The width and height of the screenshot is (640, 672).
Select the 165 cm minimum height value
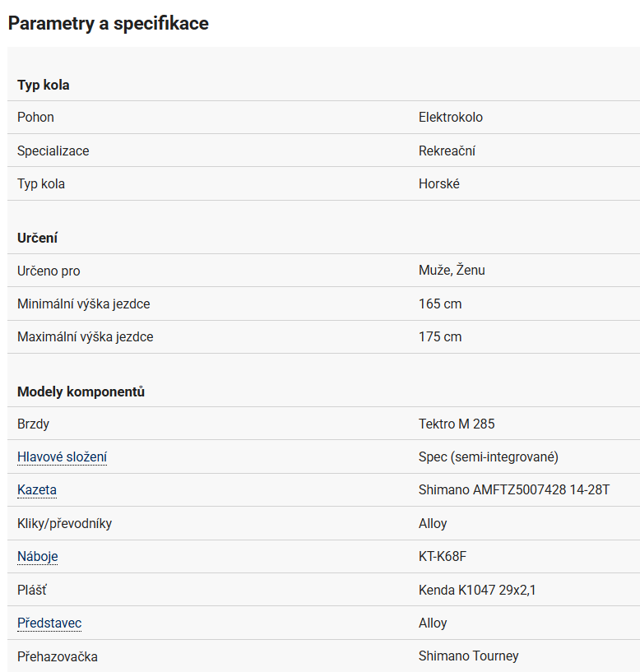[x=440, y=304]
